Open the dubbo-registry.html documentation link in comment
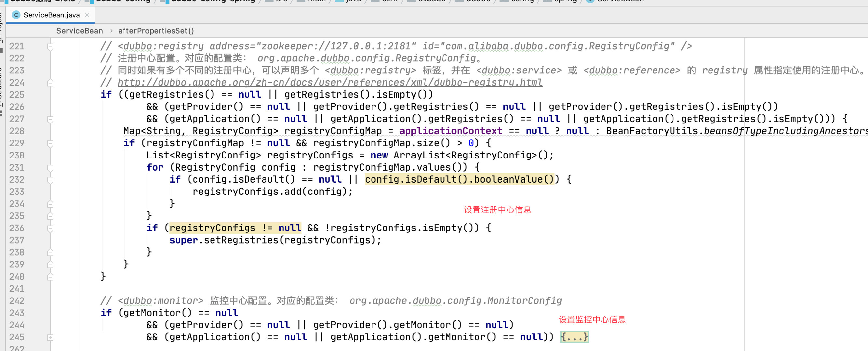Screen dimensions: 868x351 pos(330,83)
